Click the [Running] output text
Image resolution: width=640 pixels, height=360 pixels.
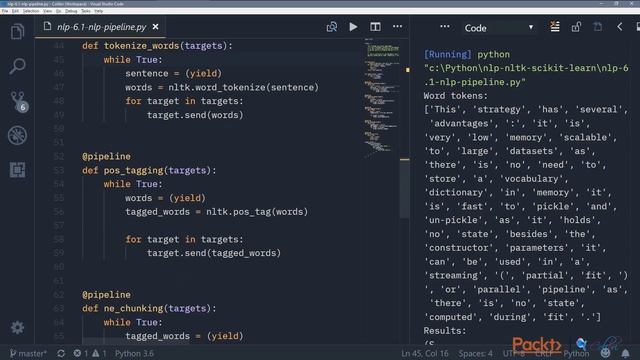click(447, 54)
